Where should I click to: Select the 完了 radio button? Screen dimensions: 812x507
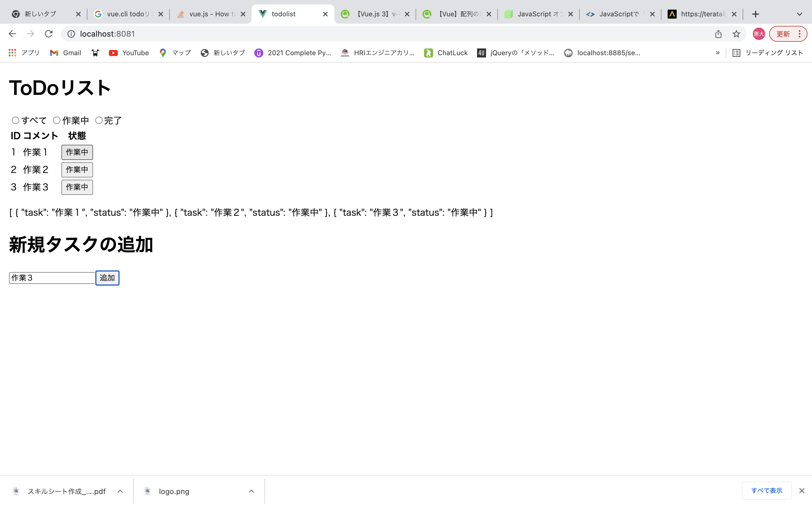[99, 120]
